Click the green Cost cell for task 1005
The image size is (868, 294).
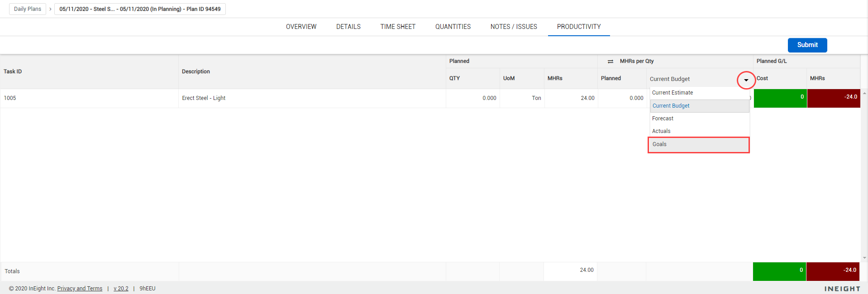click(x=780, y=98)
